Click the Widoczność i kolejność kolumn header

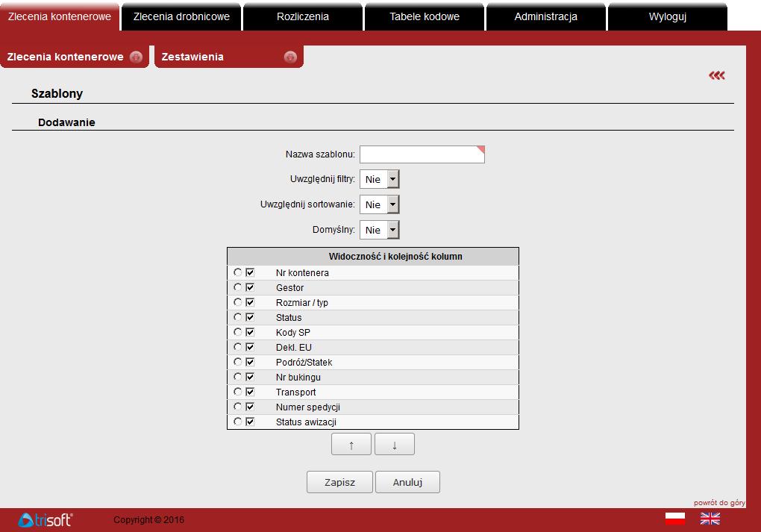(x=395, y=256)
